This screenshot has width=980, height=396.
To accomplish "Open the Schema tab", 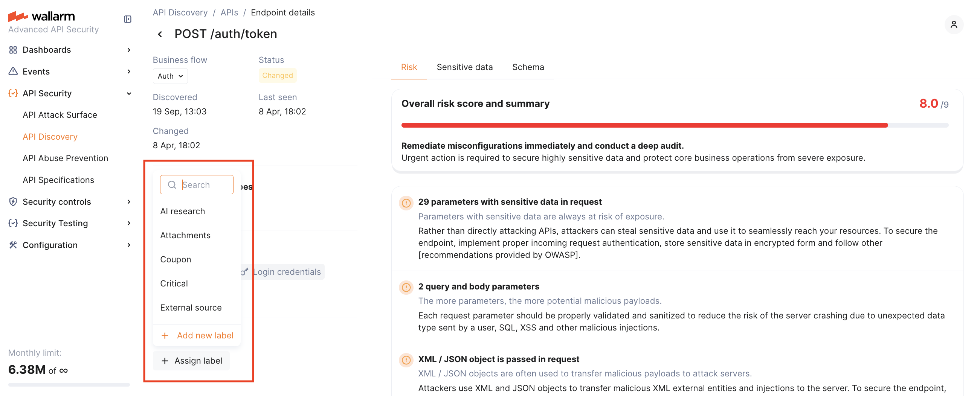I will click(x=528, y=67).
